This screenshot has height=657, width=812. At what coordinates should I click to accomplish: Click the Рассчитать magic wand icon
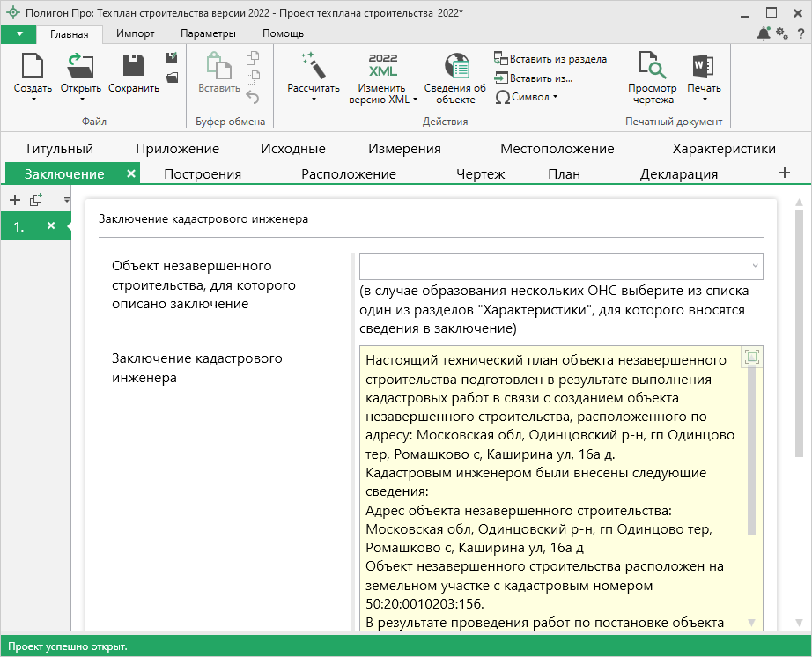(313, 66)
